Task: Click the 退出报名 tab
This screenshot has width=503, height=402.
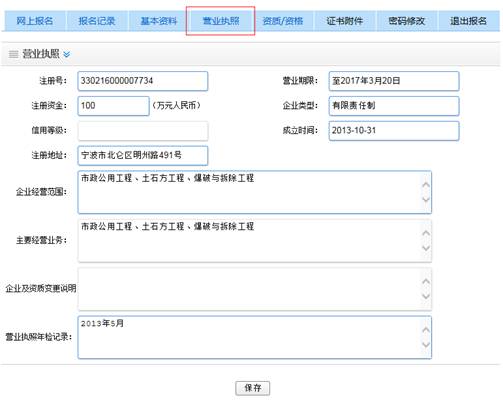Action: 469,21
